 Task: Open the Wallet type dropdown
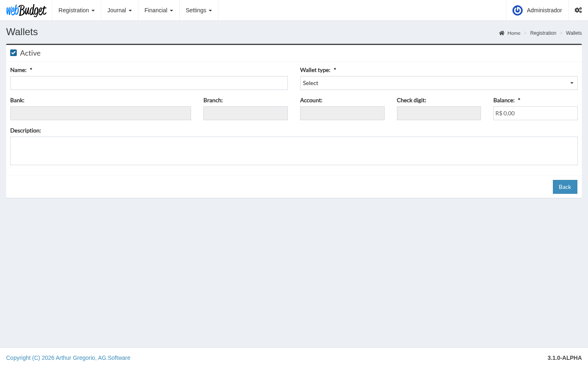439,83
